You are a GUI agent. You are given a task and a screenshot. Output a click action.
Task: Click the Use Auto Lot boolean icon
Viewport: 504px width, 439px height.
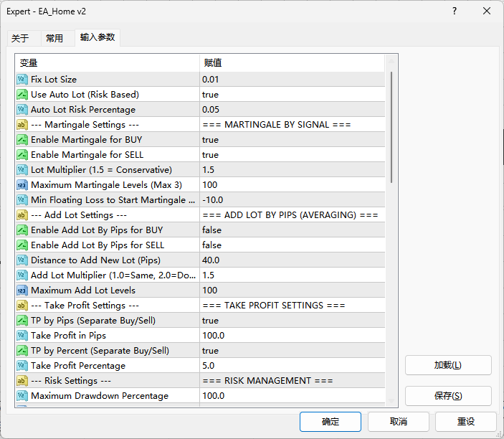[22, 95]
